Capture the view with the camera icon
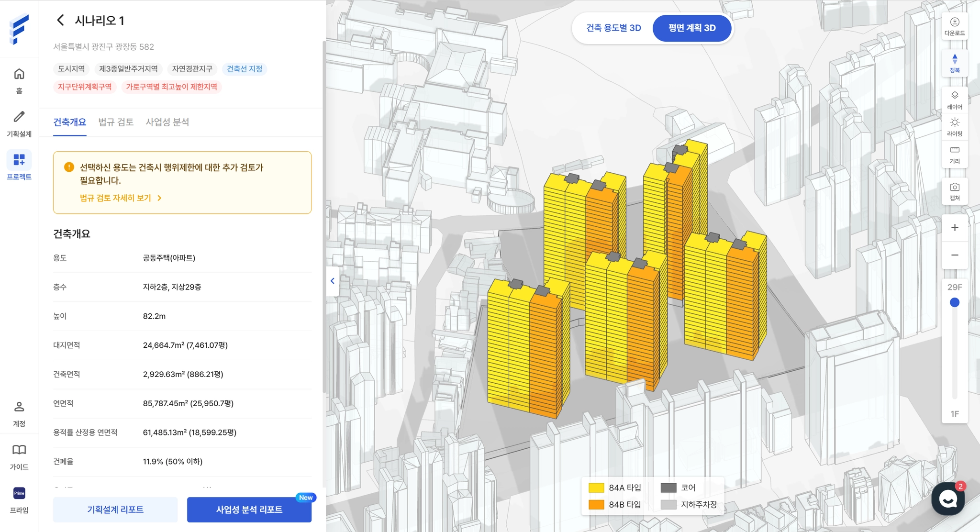This screenshot has width=980, height=532. 954,191
